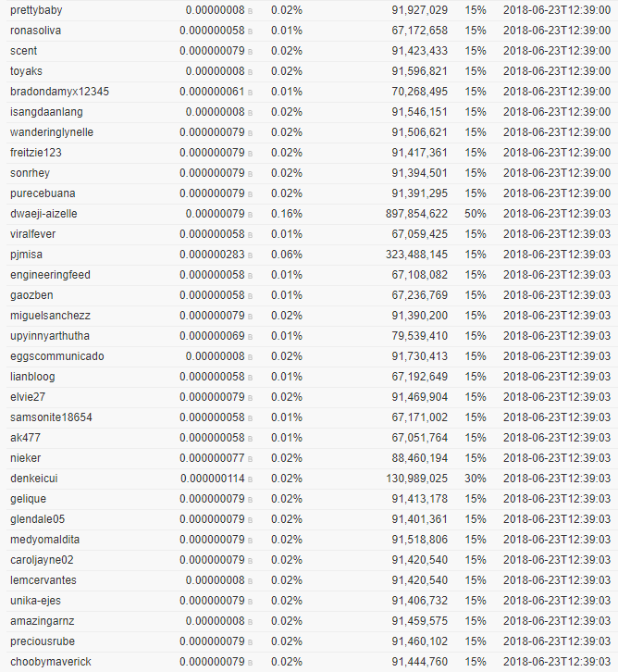618x672 pixels.
Task: Click the scent username
Action: tap(23, 51)
